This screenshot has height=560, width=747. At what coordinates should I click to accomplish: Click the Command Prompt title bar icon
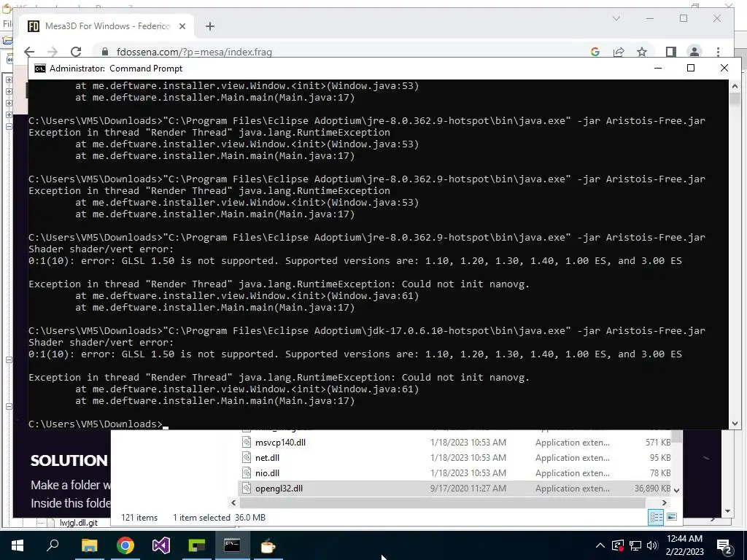tap(40, 69)
